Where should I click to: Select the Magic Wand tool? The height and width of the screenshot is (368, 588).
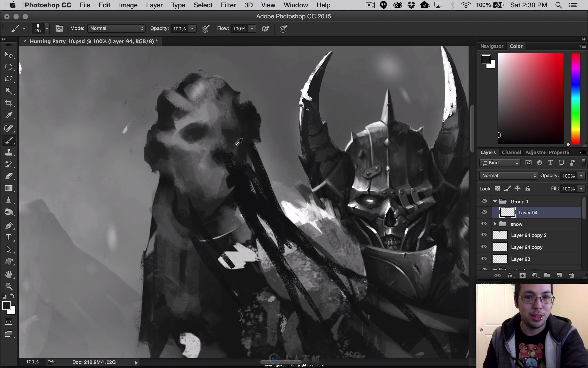tap(9, 91)
